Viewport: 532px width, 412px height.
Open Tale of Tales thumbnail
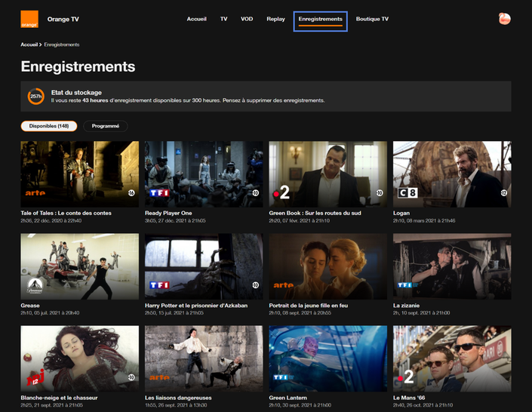pos(80,174)
